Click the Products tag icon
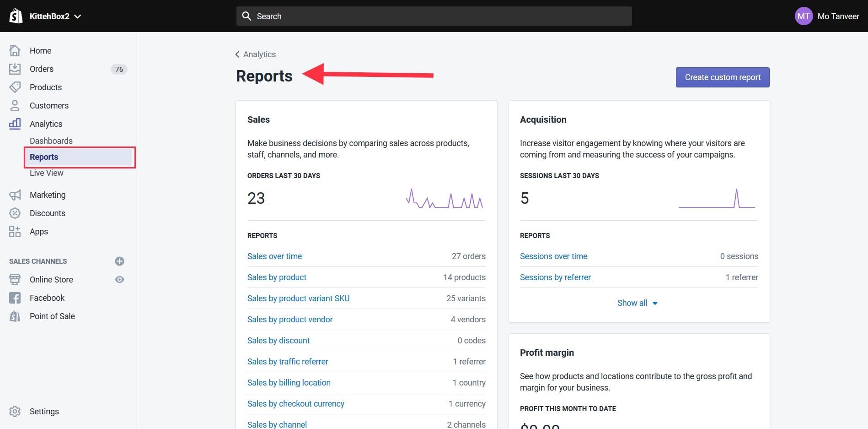The height and width of the screenshot is (429, 868). (x=15, y=87)
